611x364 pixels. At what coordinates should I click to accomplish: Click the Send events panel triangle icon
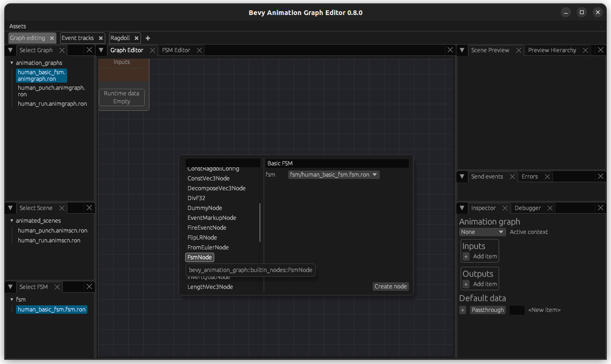462,176
